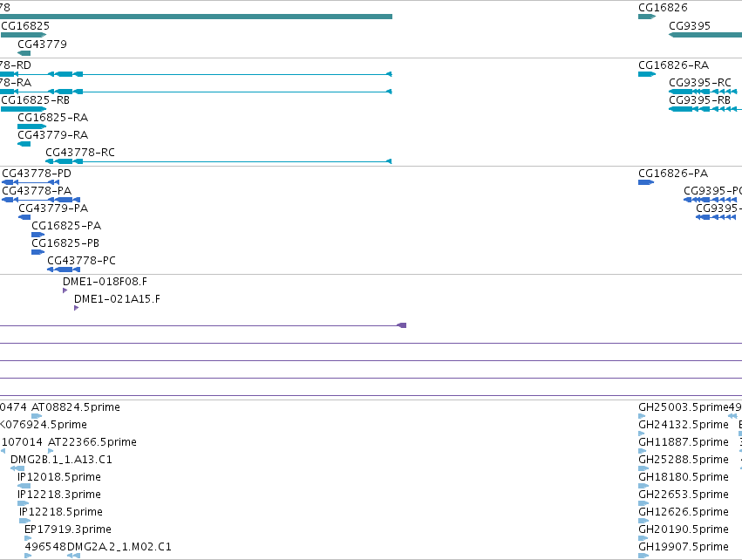Click the DME1-018F08.F marker arrow
This screenshot has width=742, height=560.
65,290
